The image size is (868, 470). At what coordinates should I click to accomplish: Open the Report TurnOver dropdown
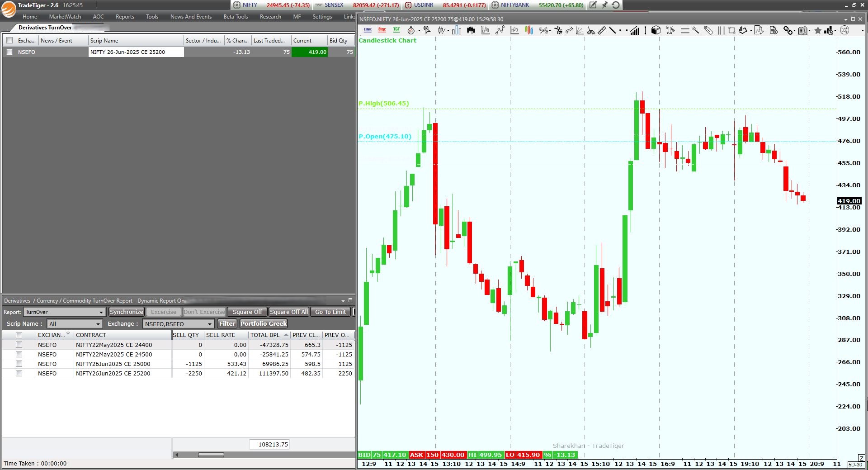[x=64, y=312]
